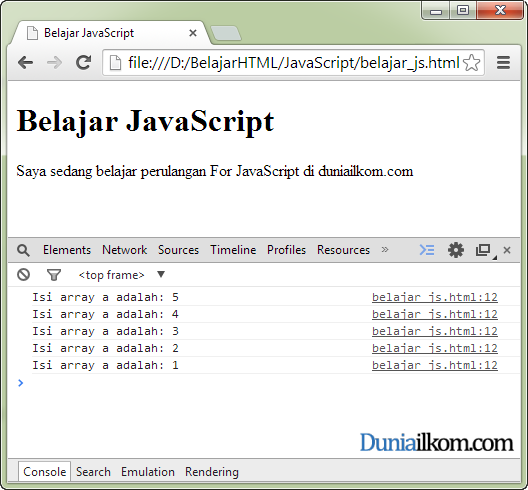Click the URL address bar
The width and height of the screenshot is (528, 490).
click(293, 63)
